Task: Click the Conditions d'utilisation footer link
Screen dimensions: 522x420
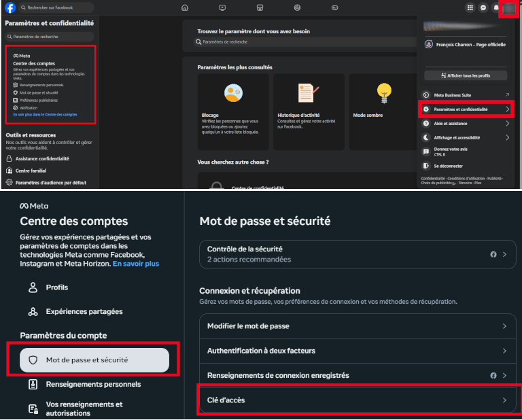Action: tap(466, 178)
